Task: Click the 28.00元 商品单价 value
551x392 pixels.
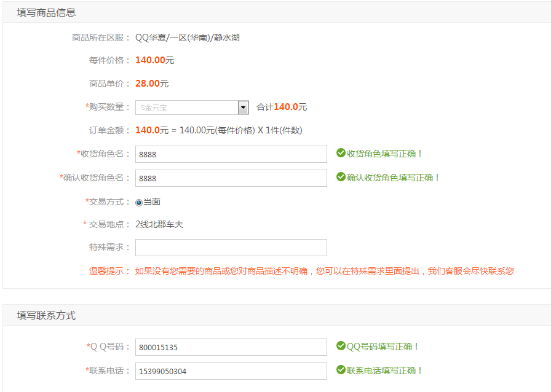Action: click(x=152, y=83)
